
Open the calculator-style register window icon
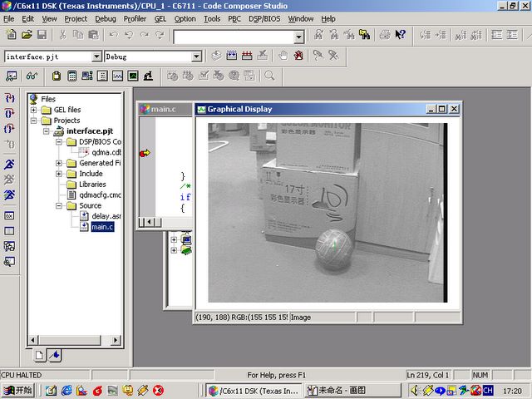[72, 76]
